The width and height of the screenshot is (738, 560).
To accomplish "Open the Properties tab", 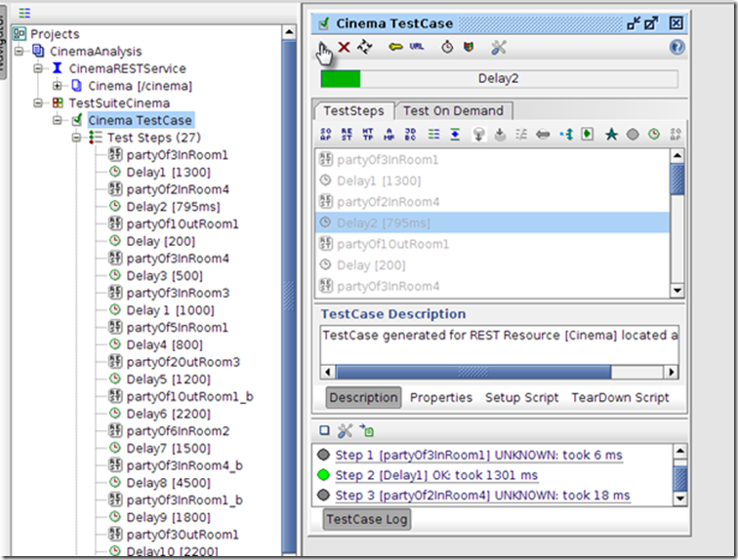I will coord(441,397).
